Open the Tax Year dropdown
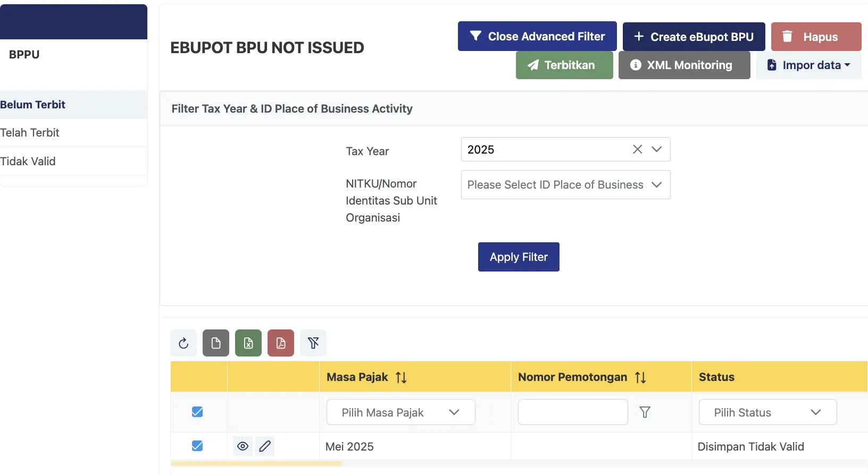This screenshot has width=868, height=475. coord(657,149)
